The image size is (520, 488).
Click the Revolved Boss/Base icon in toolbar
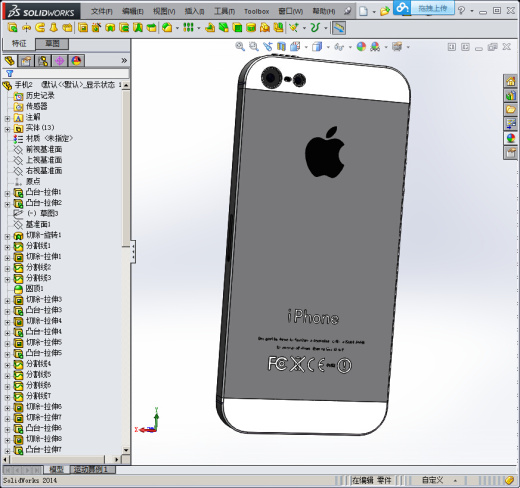coord(26,28)
